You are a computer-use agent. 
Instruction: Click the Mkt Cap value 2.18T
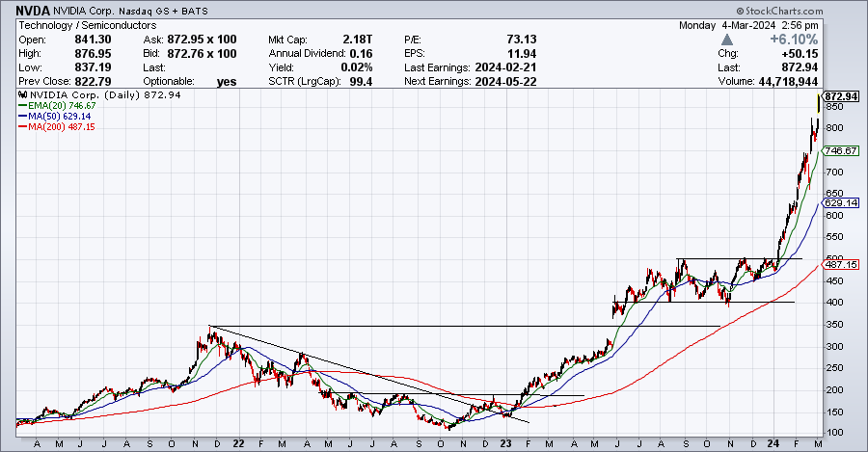pos(358,40)
